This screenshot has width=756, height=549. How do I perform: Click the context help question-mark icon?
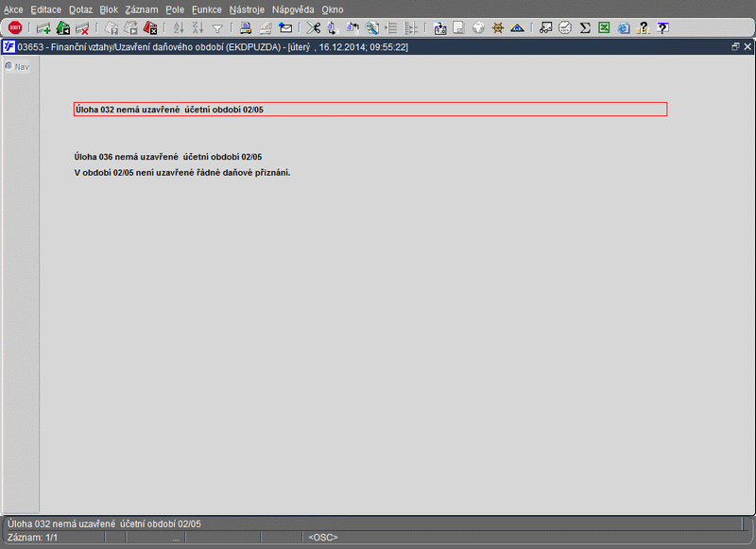[663, 28]
